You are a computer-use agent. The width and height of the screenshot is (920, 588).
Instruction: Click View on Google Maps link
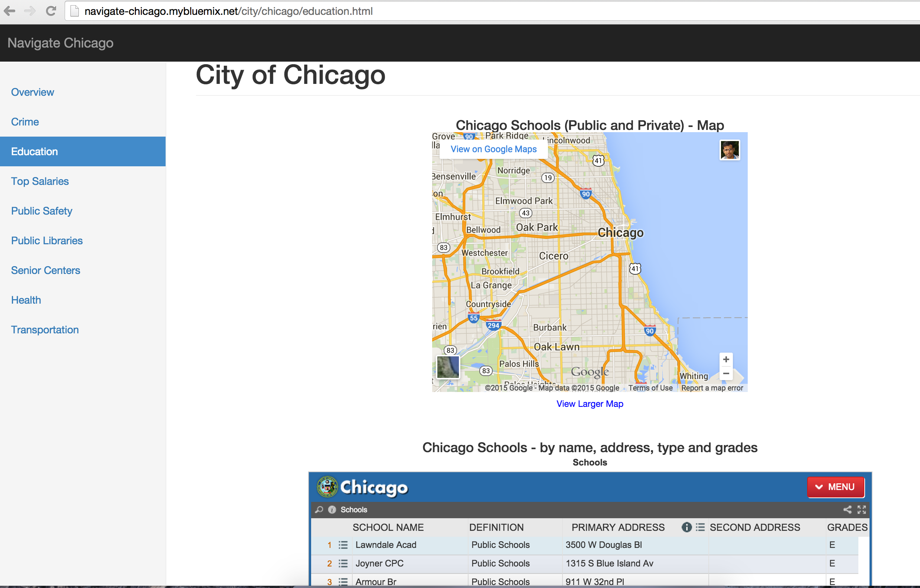493,149
